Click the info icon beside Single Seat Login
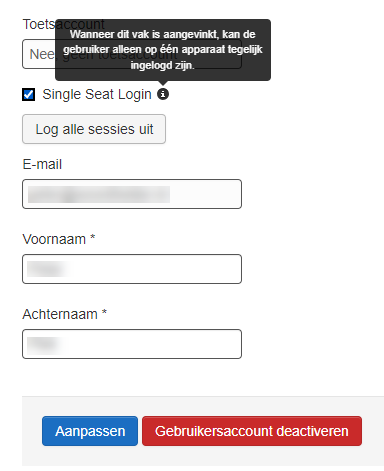 point(163,94)
